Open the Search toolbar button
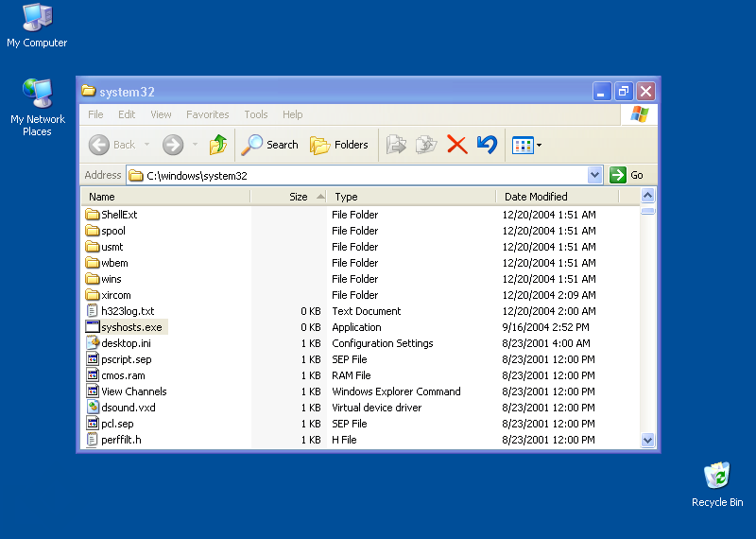The image size is (756, 539). pyautogui.click(x=269, y=145)
